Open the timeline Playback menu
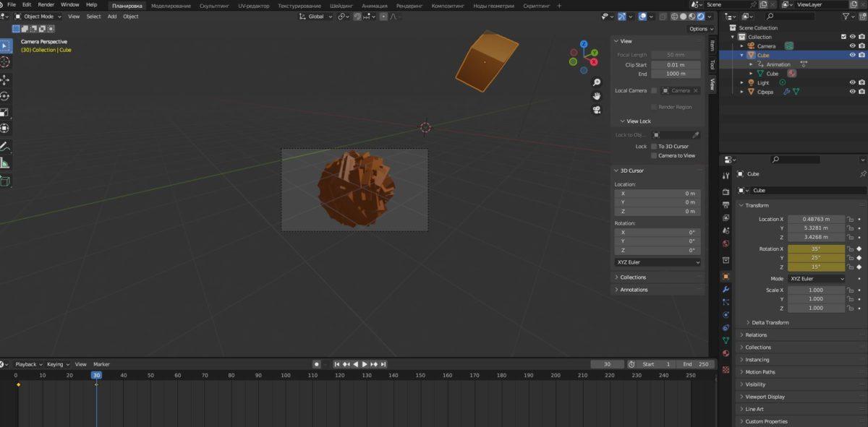The image size is (868, 427). (x=28, y=364)
